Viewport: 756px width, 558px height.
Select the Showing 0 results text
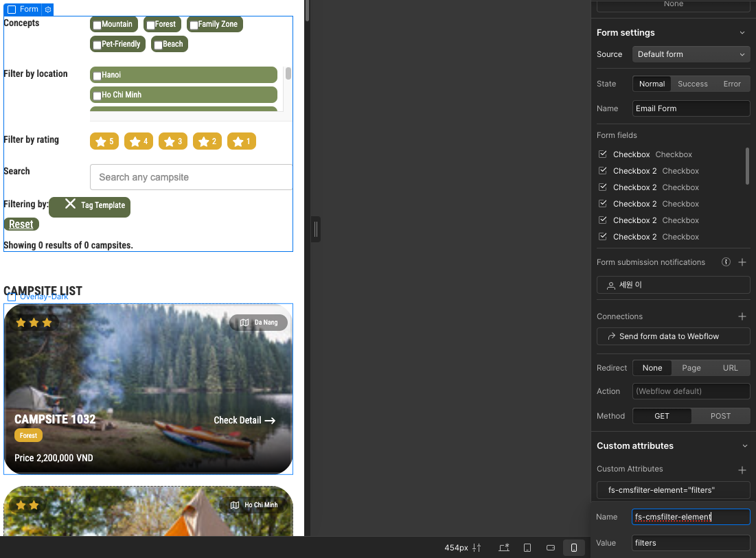(68, 245)
